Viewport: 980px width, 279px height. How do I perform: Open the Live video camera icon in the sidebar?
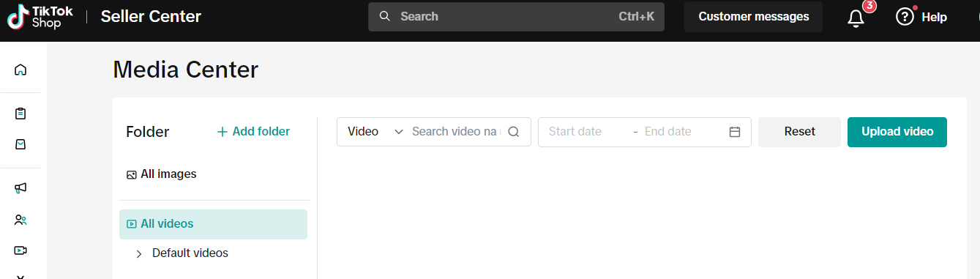[20, 250]
